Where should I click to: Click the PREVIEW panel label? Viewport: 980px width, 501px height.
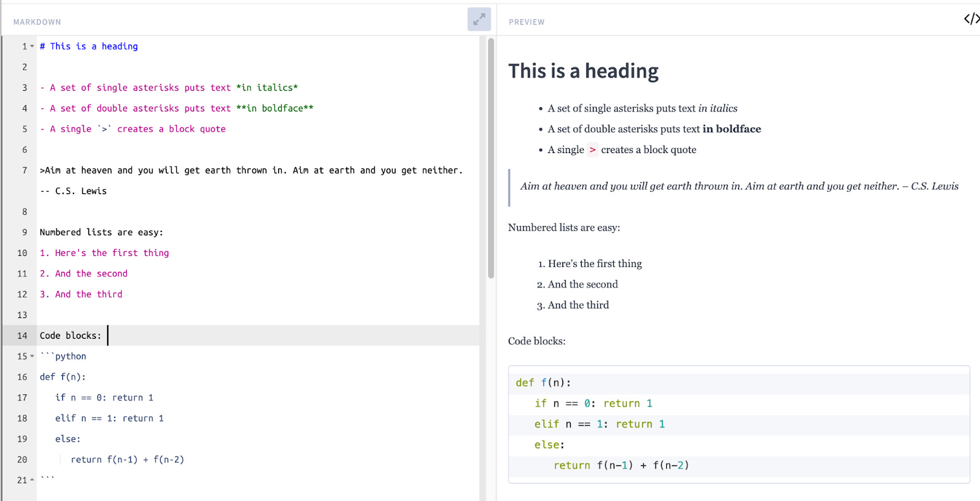[x=527, y=22]
